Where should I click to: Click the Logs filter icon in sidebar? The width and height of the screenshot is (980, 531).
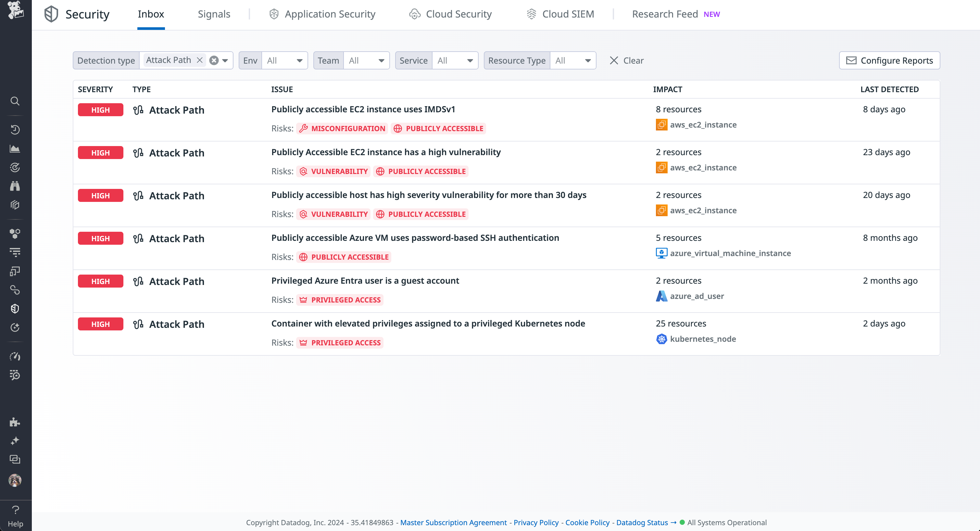click(15, 252)
